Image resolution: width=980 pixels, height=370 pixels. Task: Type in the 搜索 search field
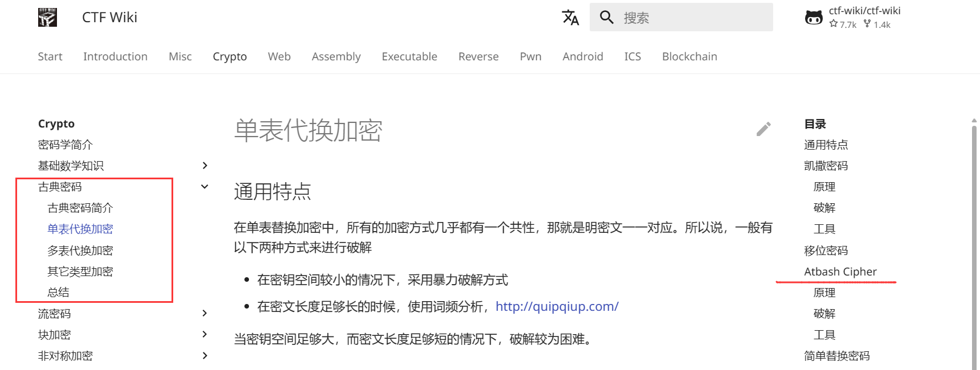click(681, 17)
